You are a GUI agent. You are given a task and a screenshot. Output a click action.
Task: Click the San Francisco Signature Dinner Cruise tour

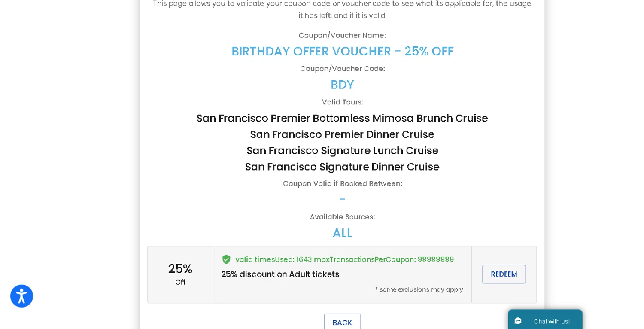coord(342,167)
